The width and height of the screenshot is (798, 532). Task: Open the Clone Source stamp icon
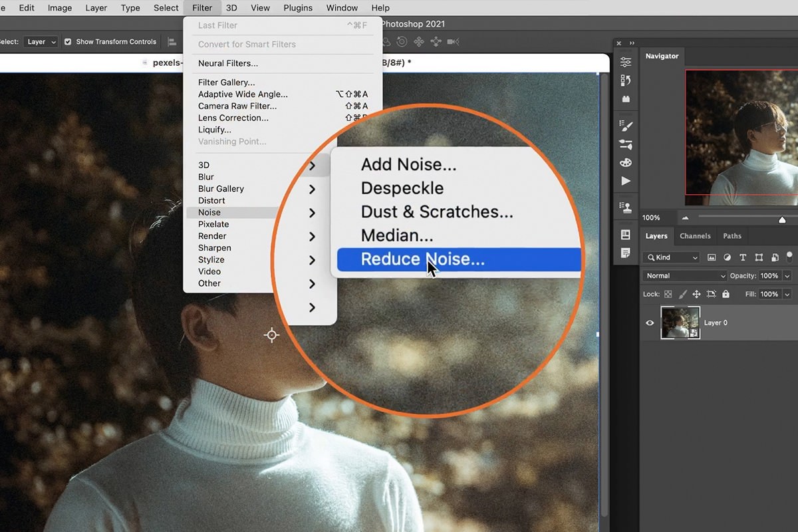click(626, 207)
